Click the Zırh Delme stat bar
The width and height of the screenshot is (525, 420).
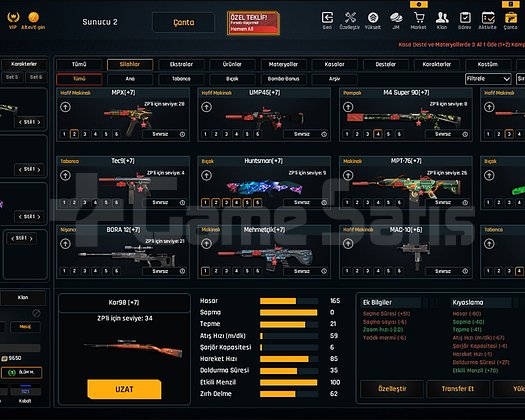(289, 394)
